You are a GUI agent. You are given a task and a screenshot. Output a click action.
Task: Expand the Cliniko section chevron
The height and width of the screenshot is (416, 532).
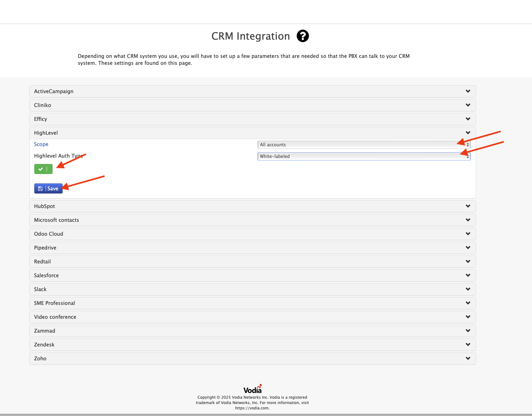click(468, 105)
